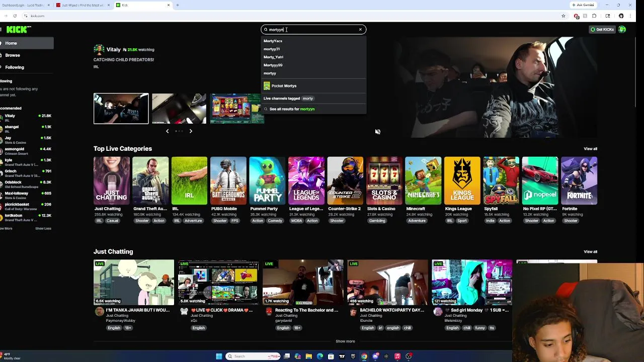View all Just Chatting streams

pyautogui.click(x=590, y=252)
